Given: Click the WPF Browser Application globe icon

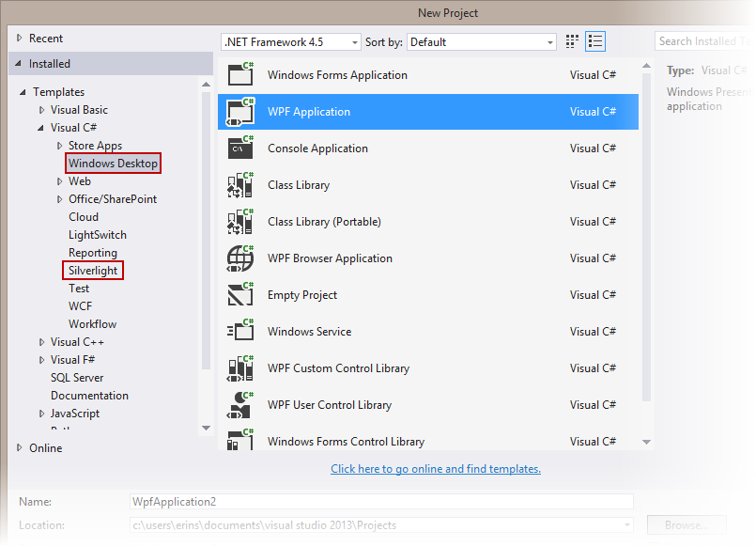Looking at the screenshot, I should 240,258.
